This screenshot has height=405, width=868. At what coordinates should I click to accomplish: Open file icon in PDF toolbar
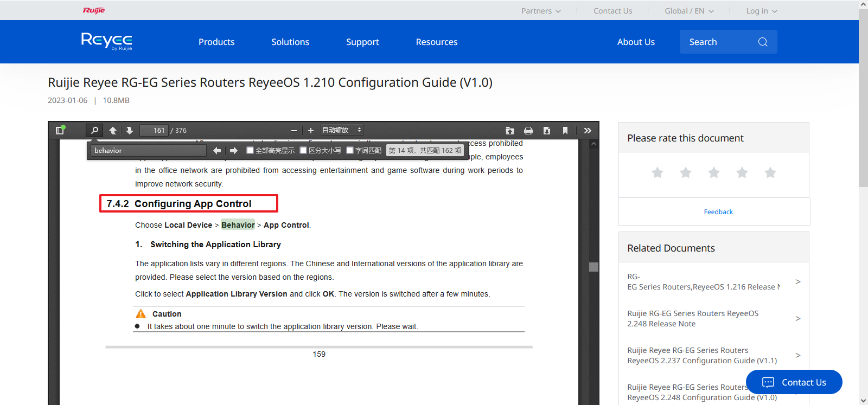pos(510,130)
